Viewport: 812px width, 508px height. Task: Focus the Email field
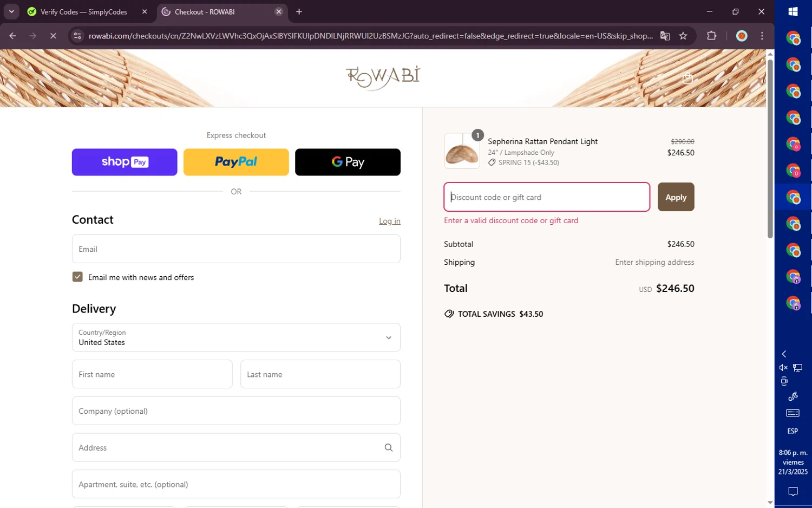pyautogui.click(x=236, y=249)
